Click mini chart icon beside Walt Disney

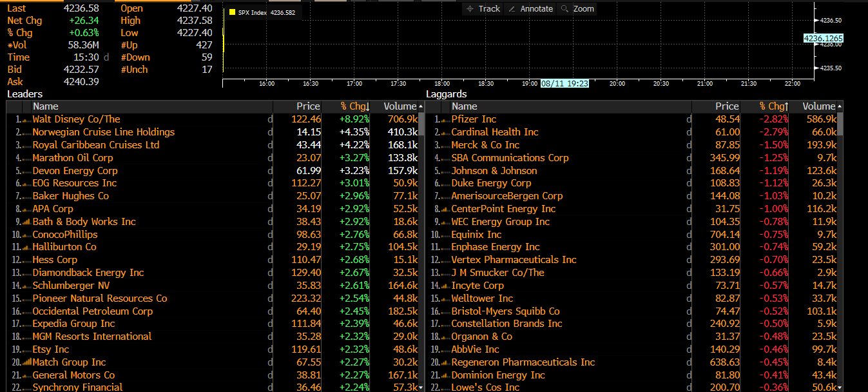(26, 120)
